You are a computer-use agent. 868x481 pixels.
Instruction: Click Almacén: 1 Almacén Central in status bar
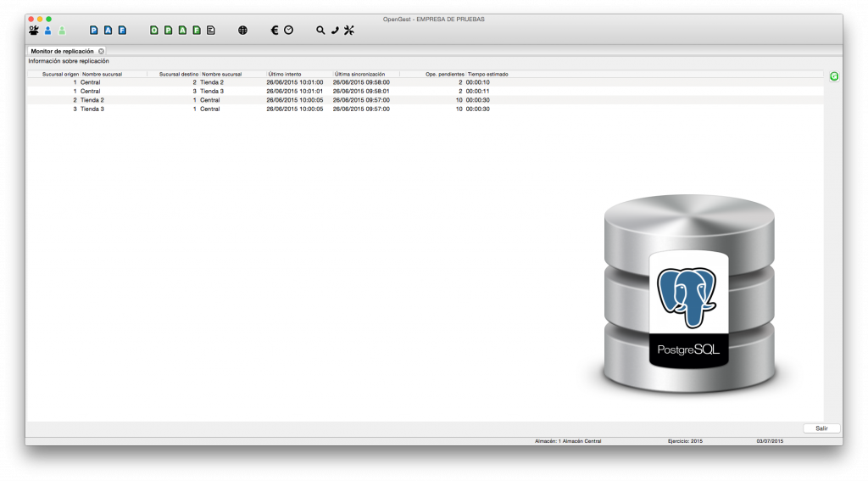[568, 441]
